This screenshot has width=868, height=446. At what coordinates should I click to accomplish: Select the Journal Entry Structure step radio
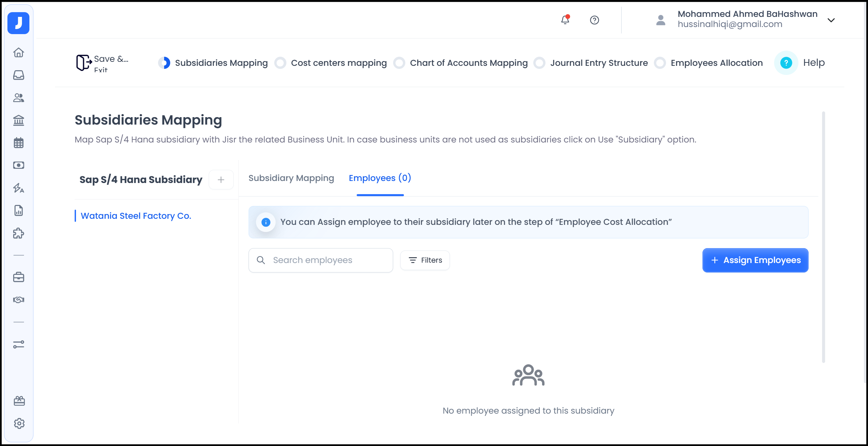click(539, 63)
